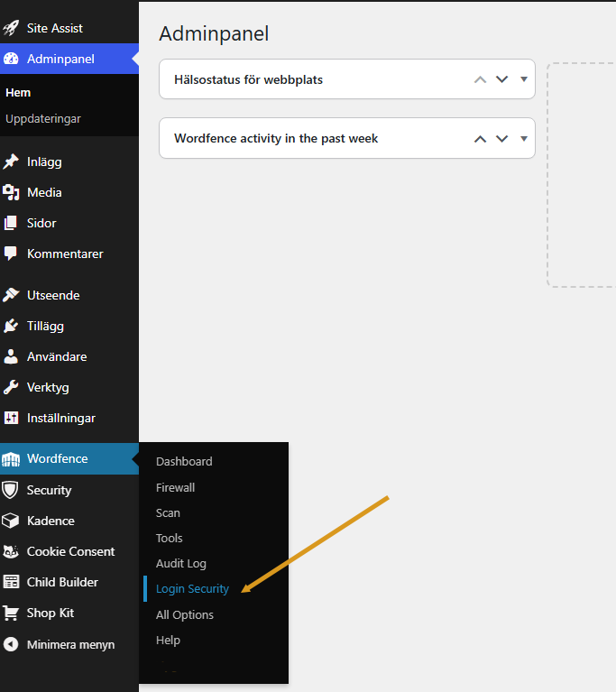Screen dimensions: 616x692
Task: Click the Shop Kit cart icon
Action: pyautogui.click(x=11, y=613)
